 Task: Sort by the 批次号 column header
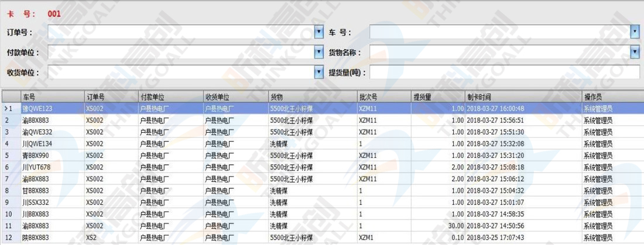click(x=384, y=97)
